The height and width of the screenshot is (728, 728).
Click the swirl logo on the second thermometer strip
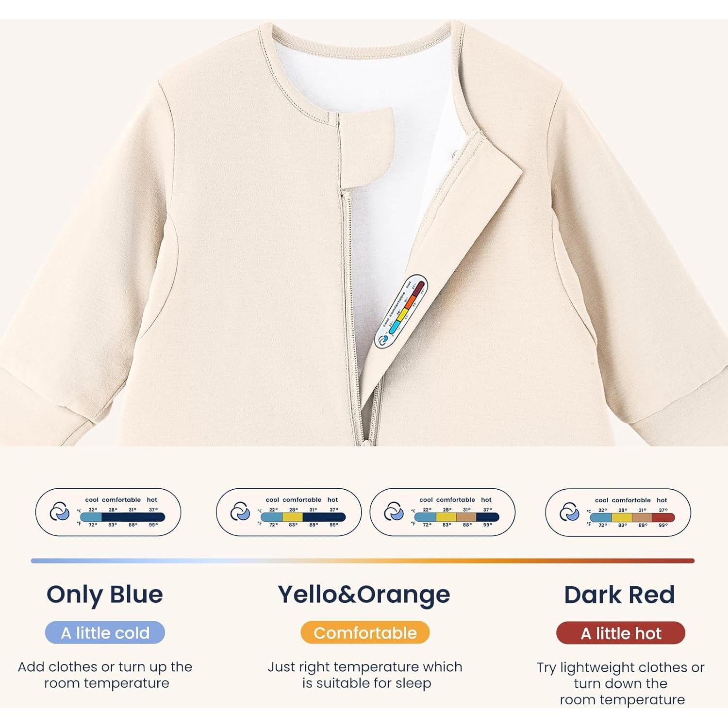[240, 512]
